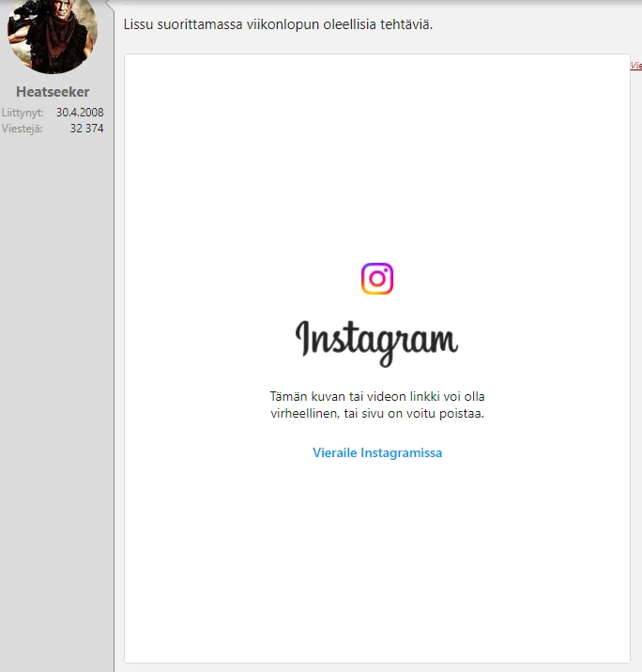642x672 pixels.
Task: Click the truncated red Vie link
Action: (635, 66)
